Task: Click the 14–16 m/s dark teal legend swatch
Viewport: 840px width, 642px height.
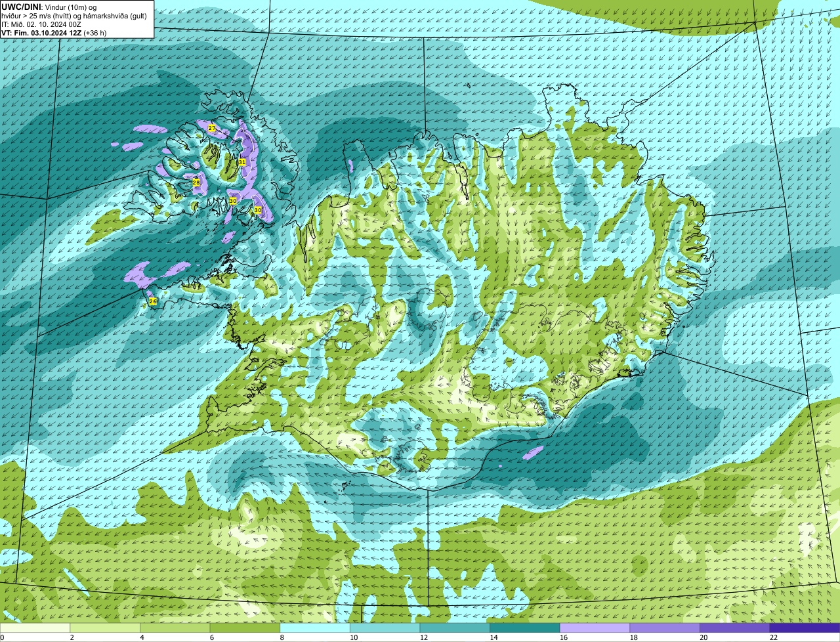Action: pyautogui.click(x=525, y=628)
